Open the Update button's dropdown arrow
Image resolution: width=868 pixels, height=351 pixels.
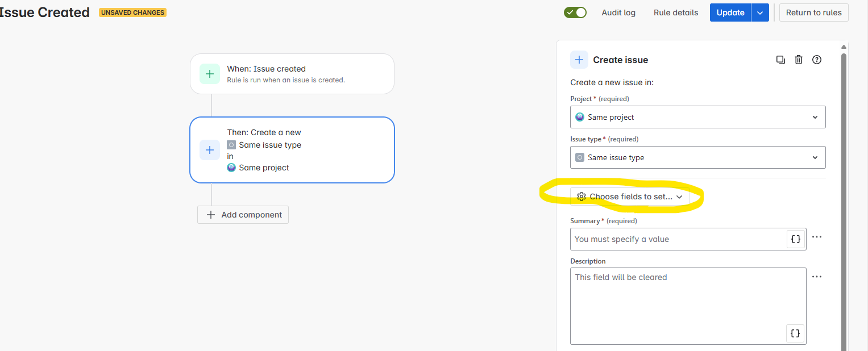(760, 12)
